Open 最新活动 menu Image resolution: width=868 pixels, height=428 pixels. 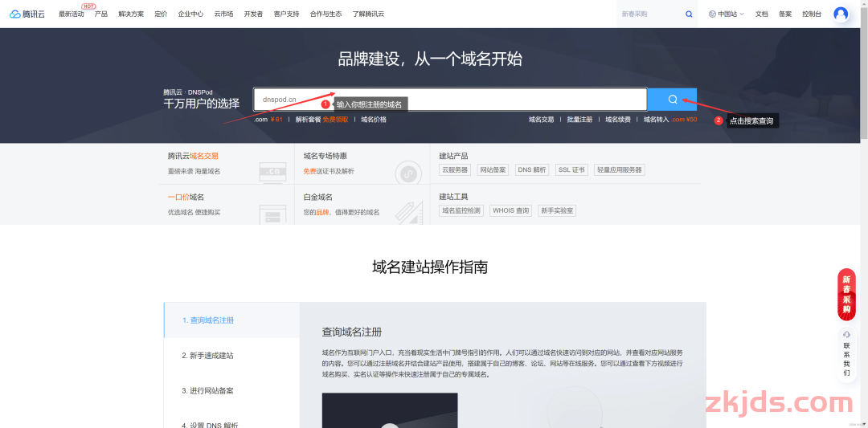pos(72,14)
